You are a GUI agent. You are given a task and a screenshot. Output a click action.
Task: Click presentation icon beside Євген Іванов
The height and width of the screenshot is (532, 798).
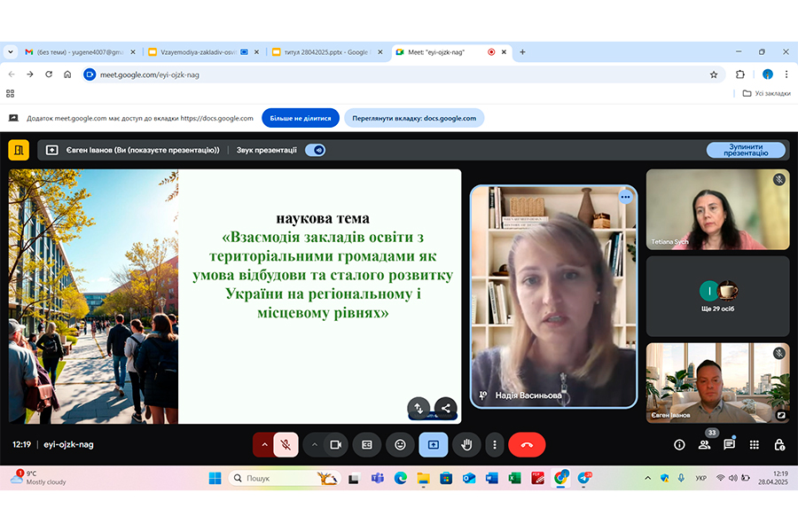[x=52, y=150]
